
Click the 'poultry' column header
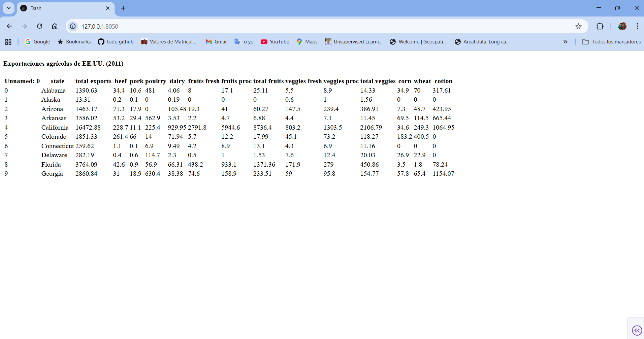tap(156, 81)
